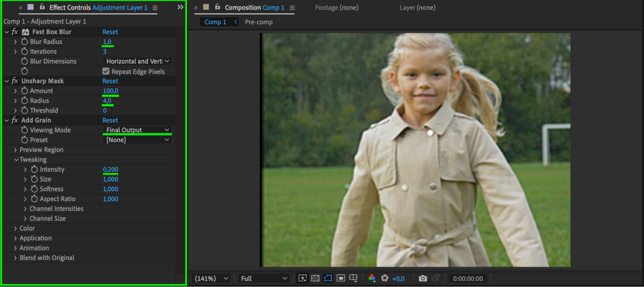
Task: Take a snapshot with the camera icon
Action: coord(423,278)
